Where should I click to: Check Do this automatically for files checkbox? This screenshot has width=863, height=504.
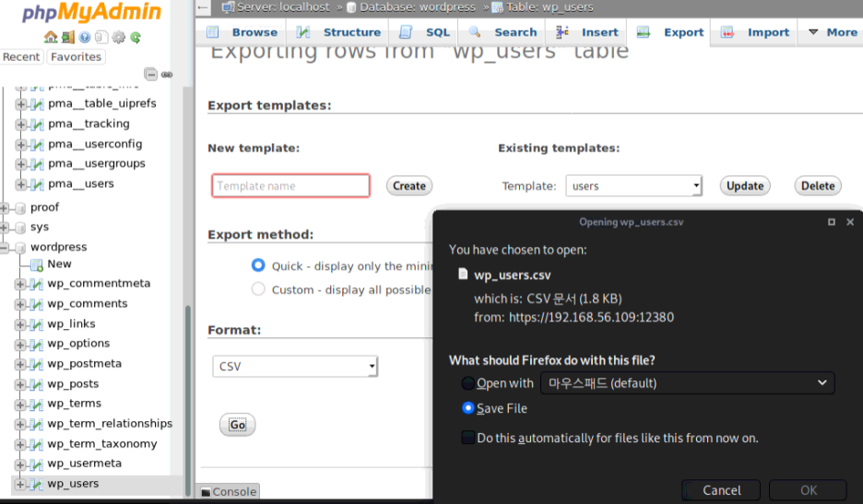click(467, 438)
